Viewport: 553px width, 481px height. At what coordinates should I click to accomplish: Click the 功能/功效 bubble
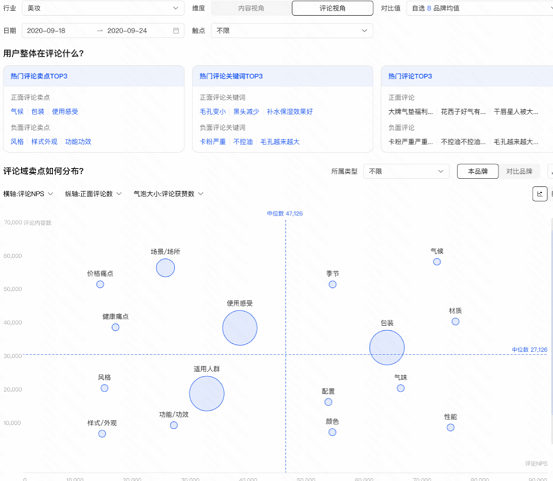(x=174, y=425)
